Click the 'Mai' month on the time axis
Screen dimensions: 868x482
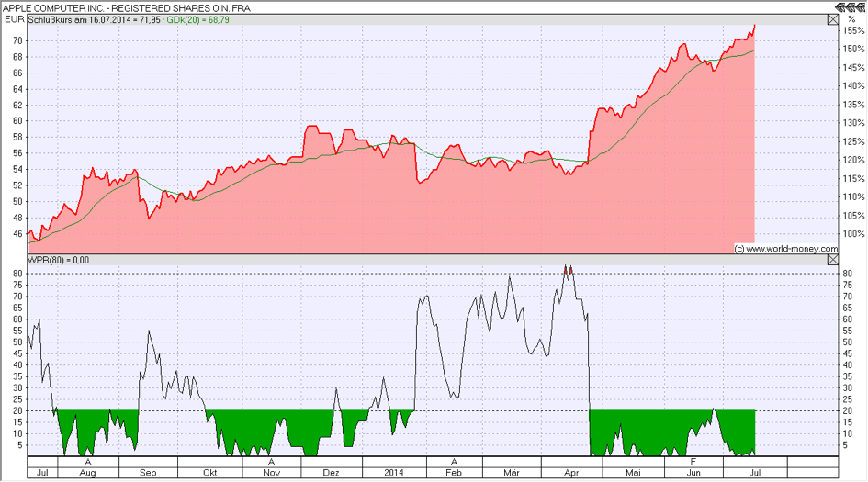633,473
